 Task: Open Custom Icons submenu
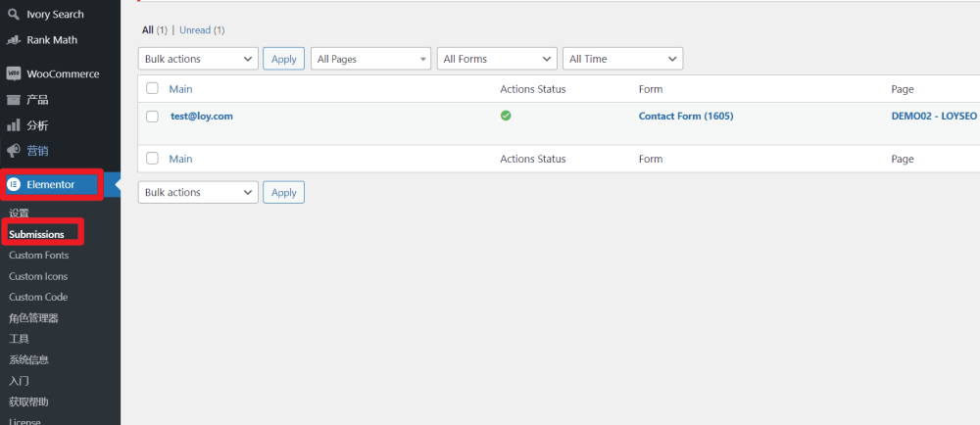pos(38,276)
